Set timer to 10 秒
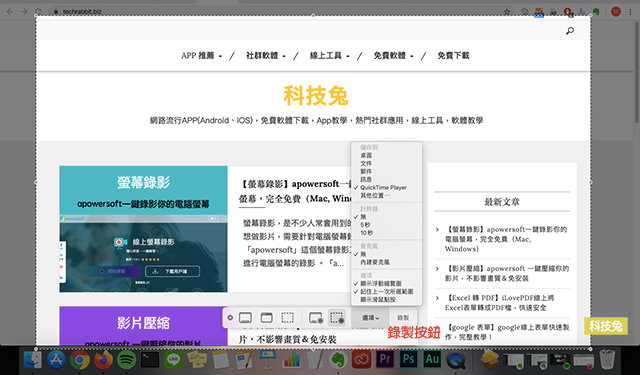The height and width of the screenshot is (375, 640). tap(367, 233)
